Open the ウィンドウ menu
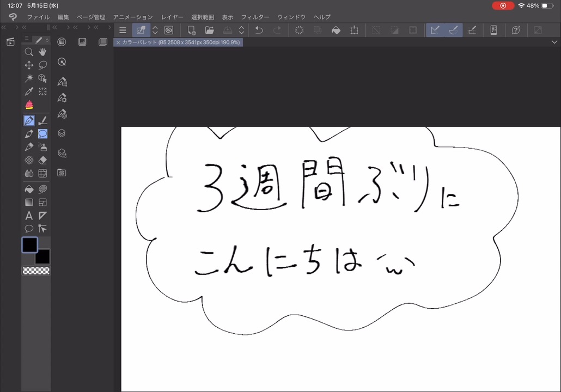 [x=291, y=17]
